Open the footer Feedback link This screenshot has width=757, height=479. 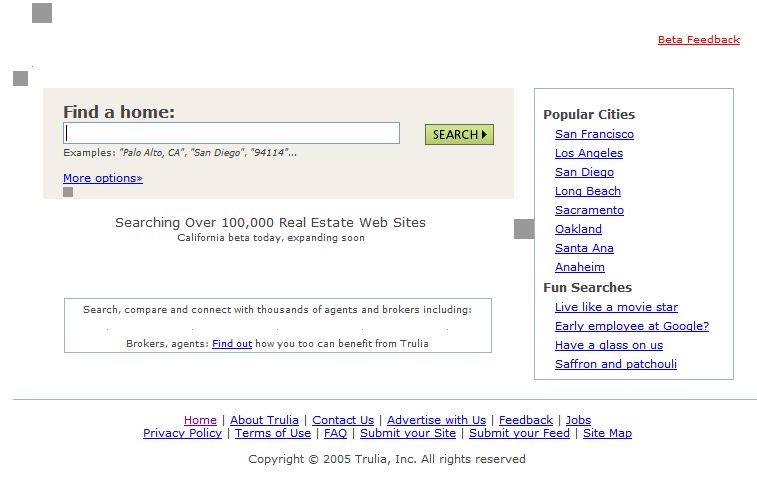coord(526,420)
